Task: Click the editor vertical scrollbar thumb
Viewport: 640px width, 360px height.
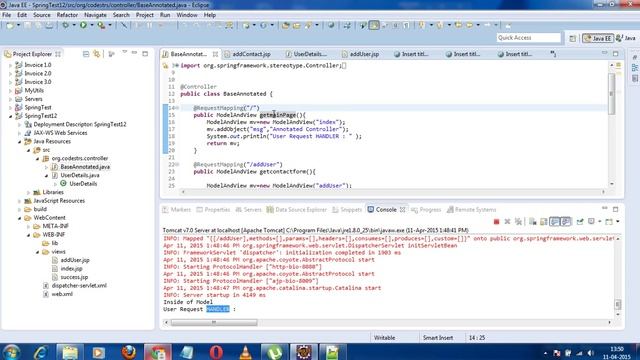Action: coord(611,94)
